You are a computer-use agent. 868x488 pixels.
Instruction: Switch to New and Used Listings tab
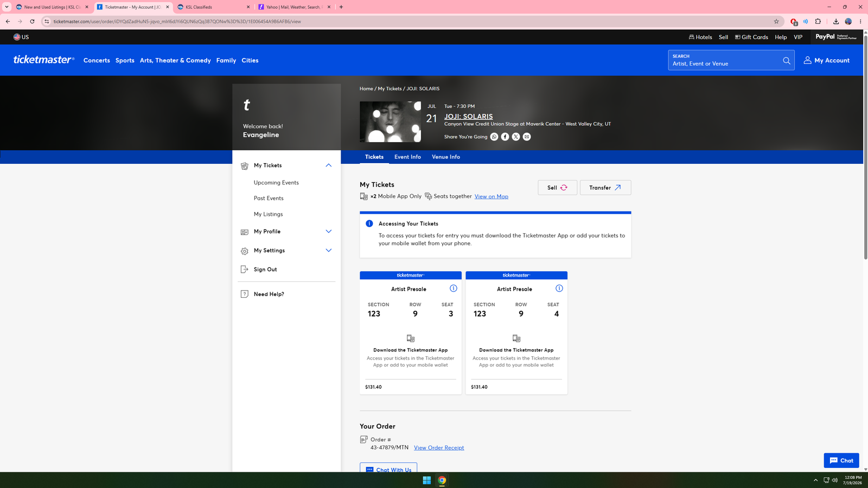click(x=52, y=7)
